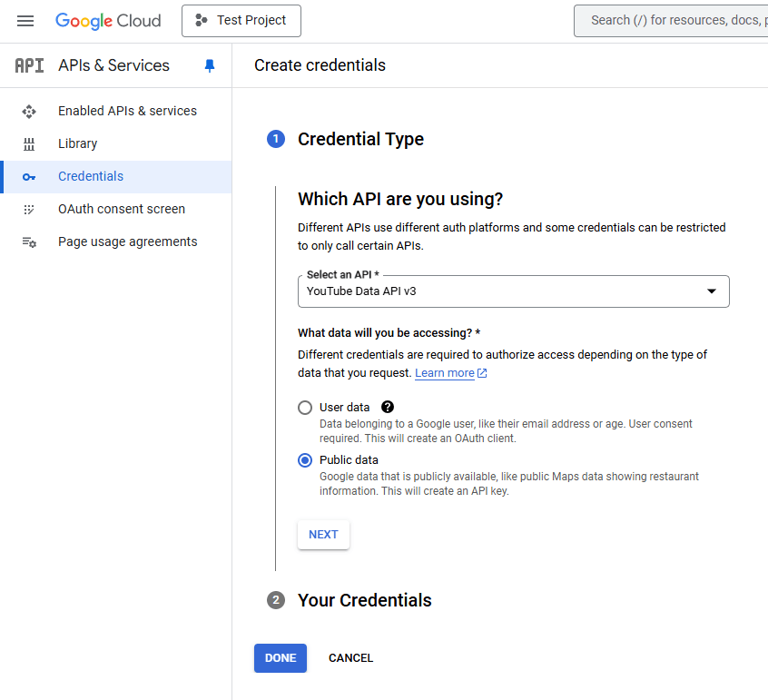Click the dropdown arrow in the API field
The image size is (768, 700).
pyautogui.click(x=712, y=291)
